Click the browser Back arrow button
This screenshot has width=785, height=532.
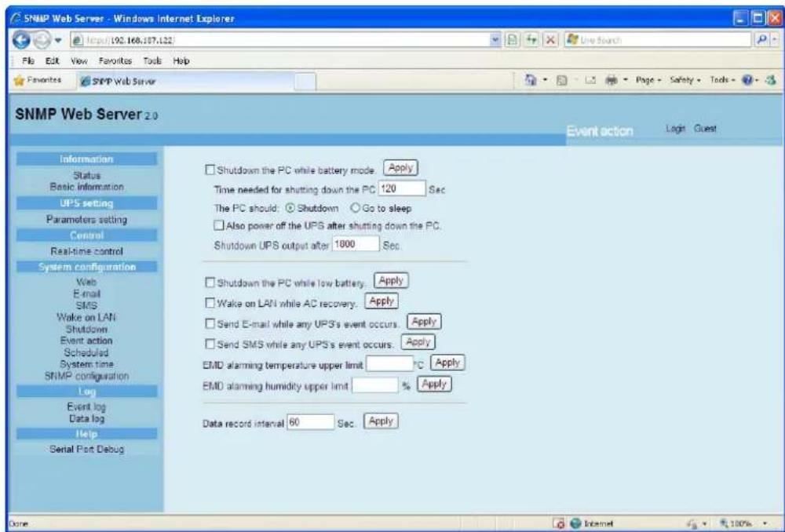click(x=21, y=40)
